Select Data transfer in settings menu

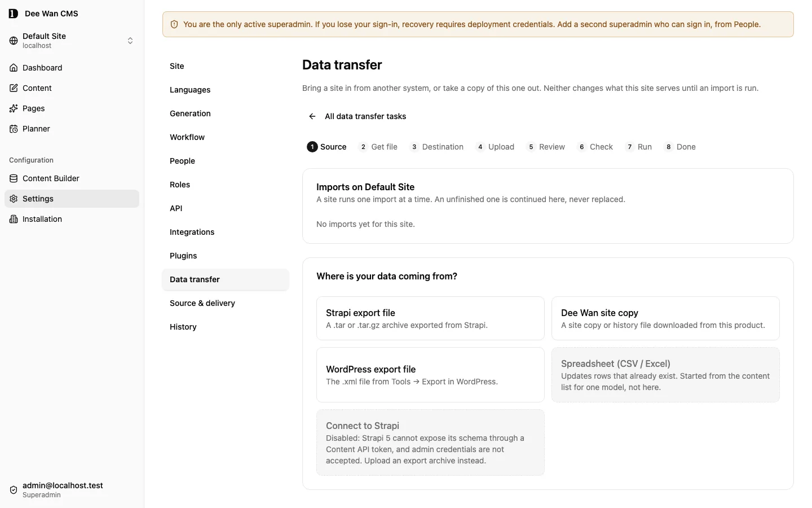pos(226,279)
